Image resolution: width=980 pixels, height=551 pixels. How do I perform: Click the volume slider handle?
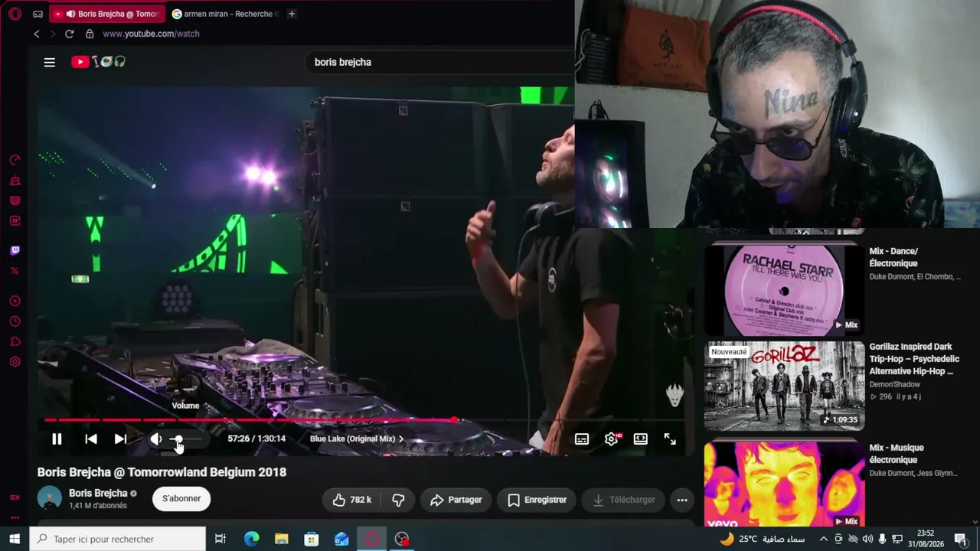click(x=179, y=439)
